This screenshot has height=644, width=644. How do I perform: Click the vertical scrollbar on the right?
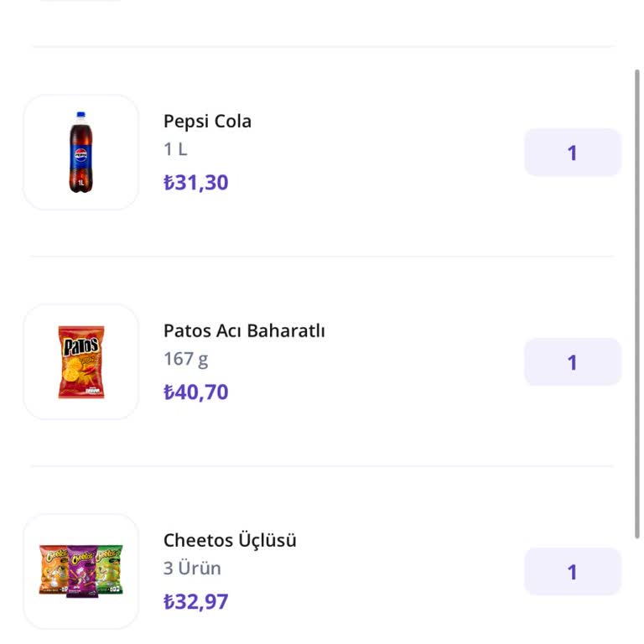pos(637,302)
